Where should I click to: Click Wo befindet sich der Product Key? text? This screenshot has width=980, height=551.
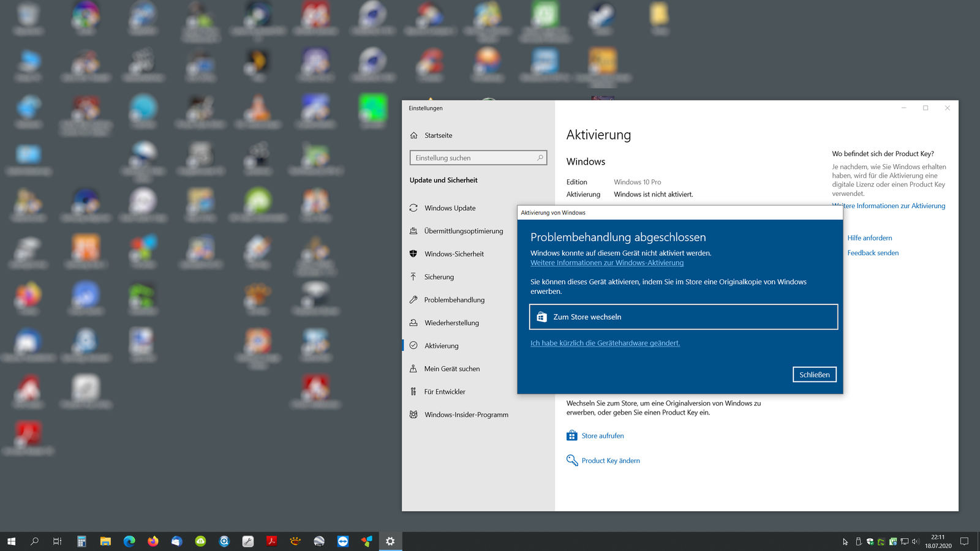883,154
